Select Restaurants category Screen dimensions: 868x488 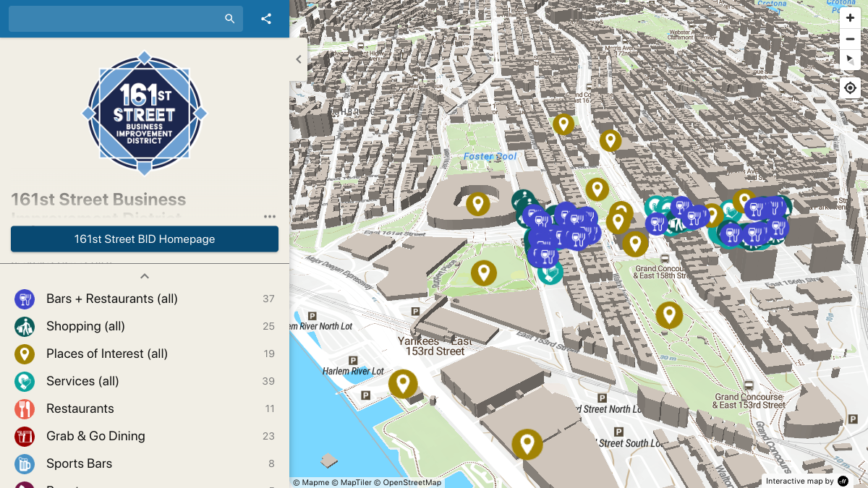145,408
